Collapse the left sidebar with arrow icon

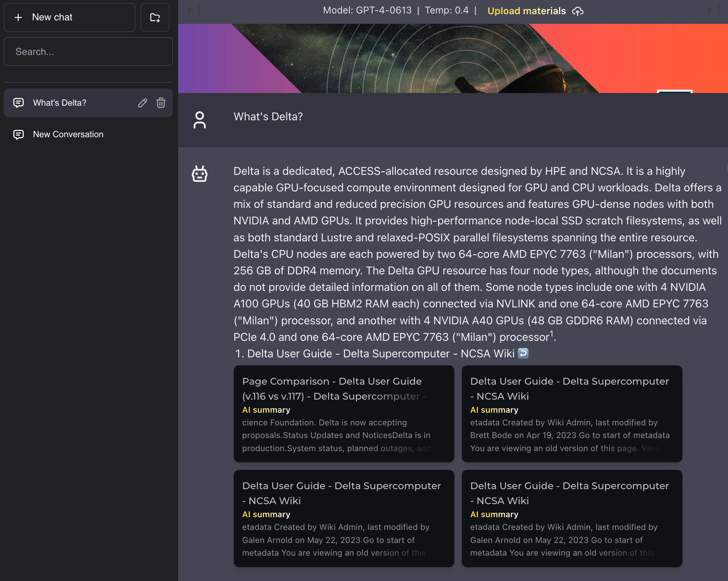tap(193, 10)
